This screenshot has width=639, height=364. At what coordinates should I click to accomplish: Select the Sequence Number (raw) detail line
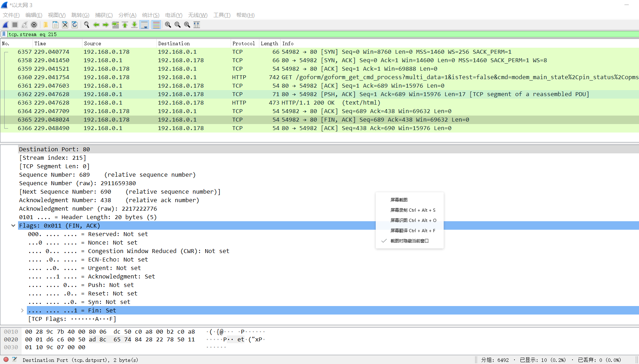[77, 183]
